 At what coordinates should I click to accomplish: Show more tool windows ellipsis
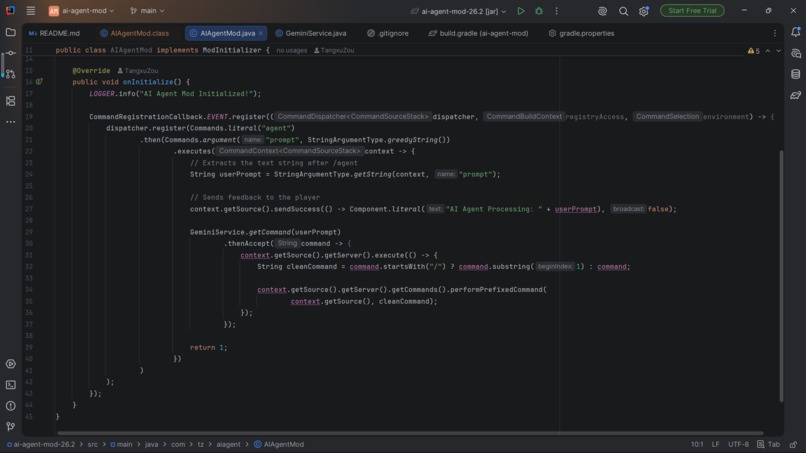10,122
